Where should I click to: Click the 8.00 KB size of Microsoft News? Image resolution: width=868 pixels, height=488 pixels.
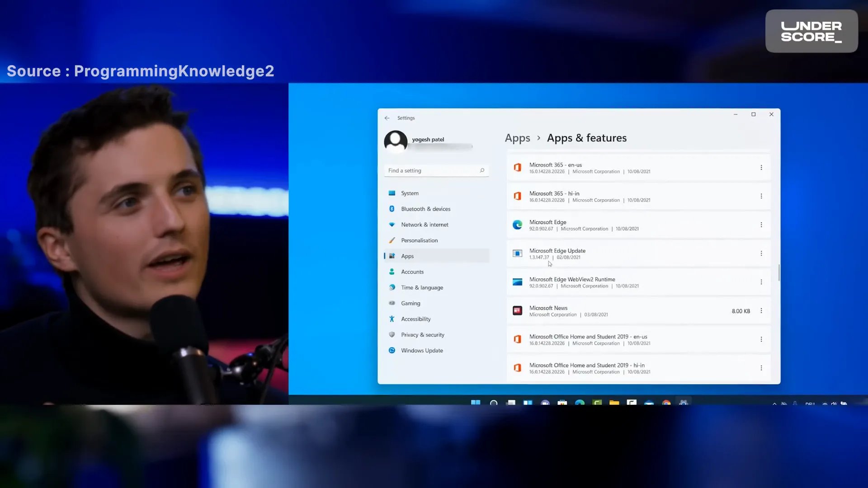tap(741, 311)
